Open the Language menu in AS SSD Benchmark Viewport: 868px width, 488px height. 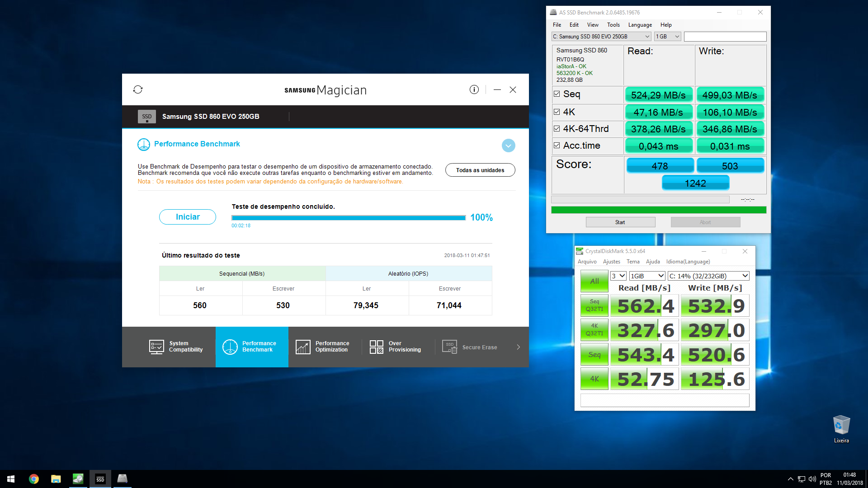(640, 25)
